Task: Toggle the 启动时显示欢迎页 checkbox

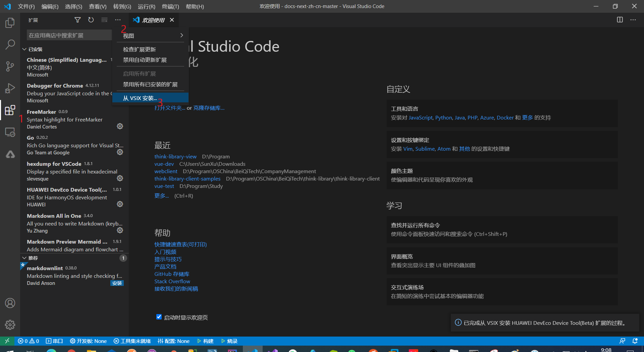Action: [159, 317]
